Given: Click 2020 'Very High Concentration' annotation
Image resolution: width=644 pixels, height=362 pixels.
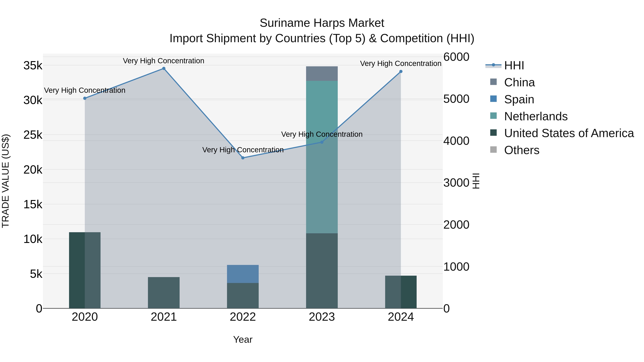Looking at the screenshot, I should click(85, 90).
